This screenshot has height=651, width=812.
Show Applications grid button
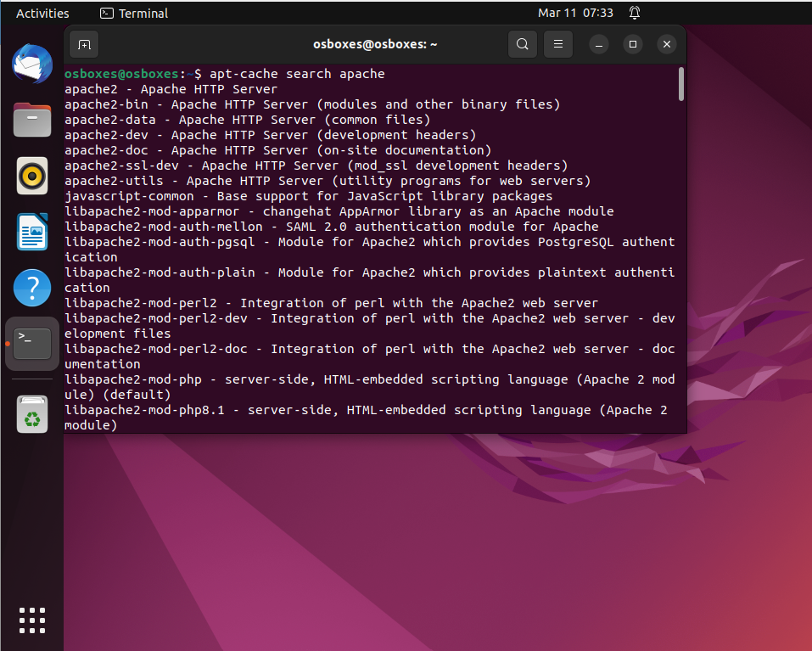click(x=32, y=620)
